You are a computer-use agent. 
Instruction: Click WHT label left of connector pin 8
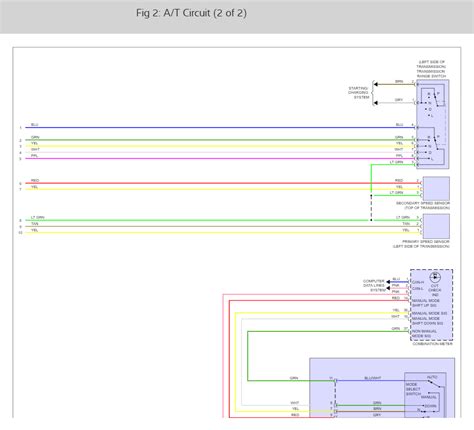point(295,403)
